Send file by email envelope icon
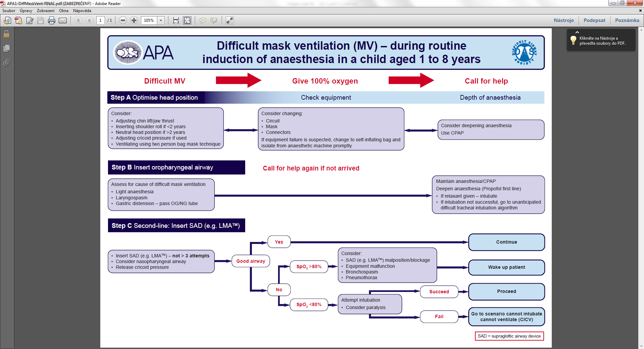The image size is (644, 349). (x=63, y=20)
